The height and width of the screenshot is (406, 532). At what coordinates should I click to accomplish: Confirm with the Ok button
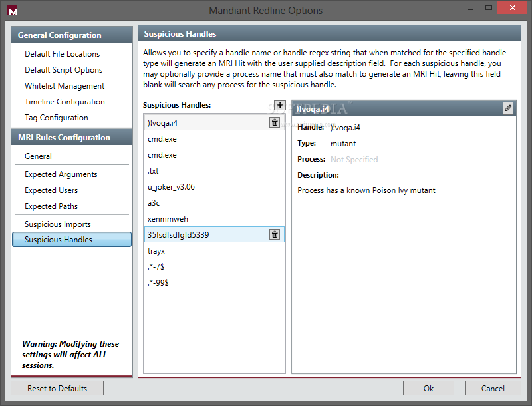click(428, 388)
